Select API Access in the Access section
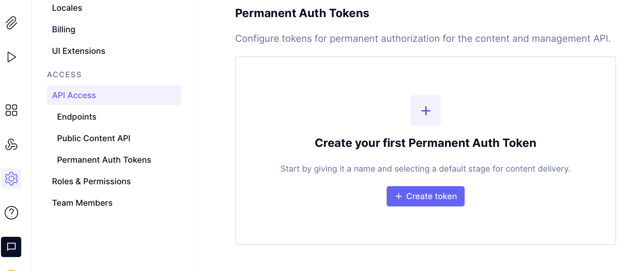The image size is (644, 271). click(x=74, y=95)
